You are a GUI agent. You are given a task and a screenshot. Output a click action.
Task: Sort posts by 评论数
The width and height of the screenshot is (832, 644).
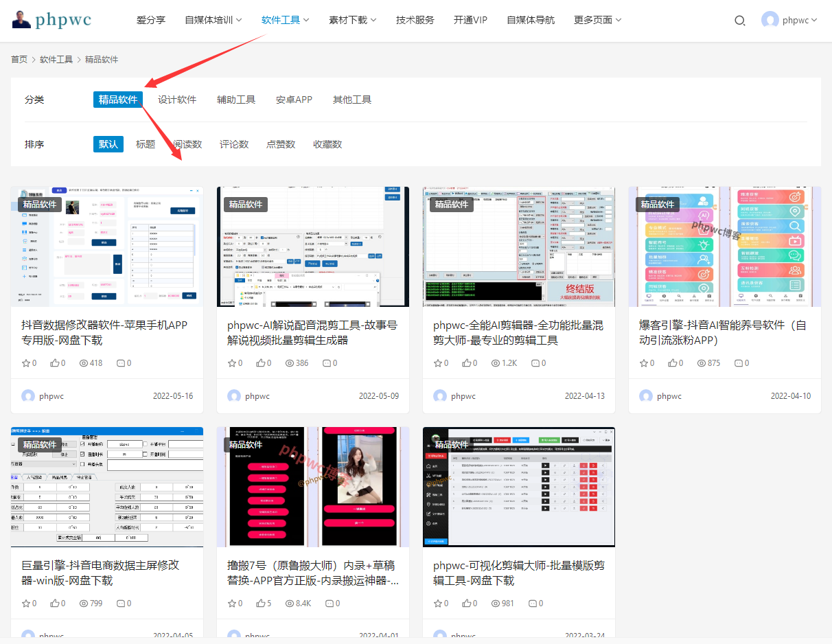coord(234,144)
